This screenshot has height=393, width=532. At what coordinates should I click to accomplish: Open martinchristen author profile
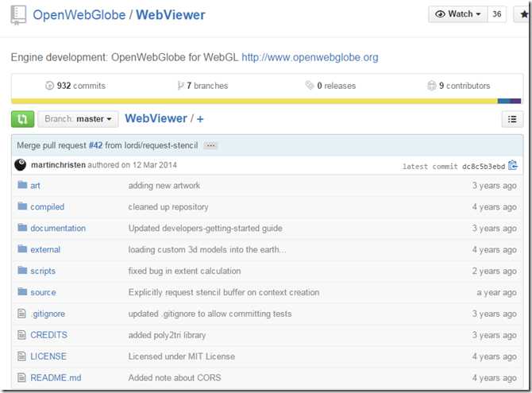click(x=58, y=165)
